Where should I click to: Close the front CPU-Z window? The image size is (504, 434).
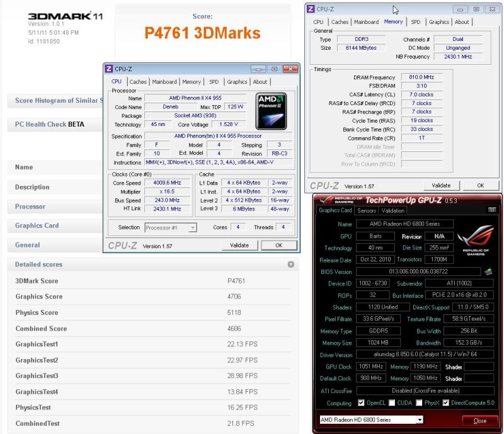290,69
